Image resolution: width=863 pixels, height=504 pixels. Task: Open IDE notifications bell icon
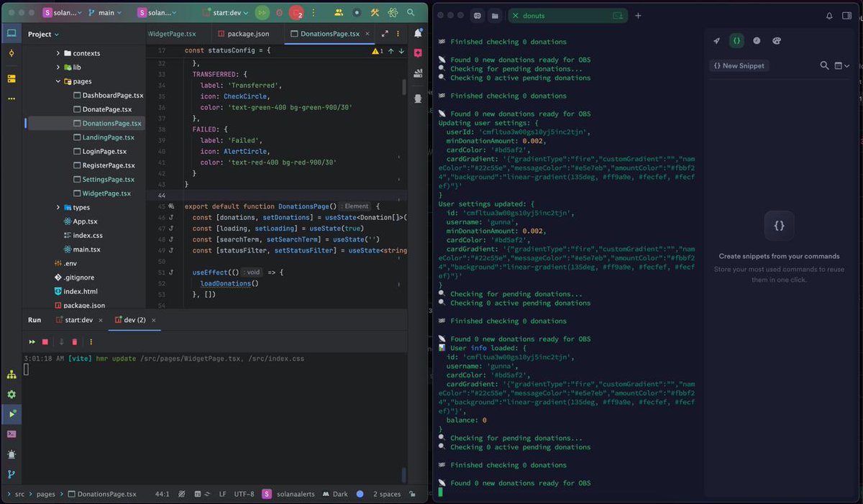coord(419,34)
